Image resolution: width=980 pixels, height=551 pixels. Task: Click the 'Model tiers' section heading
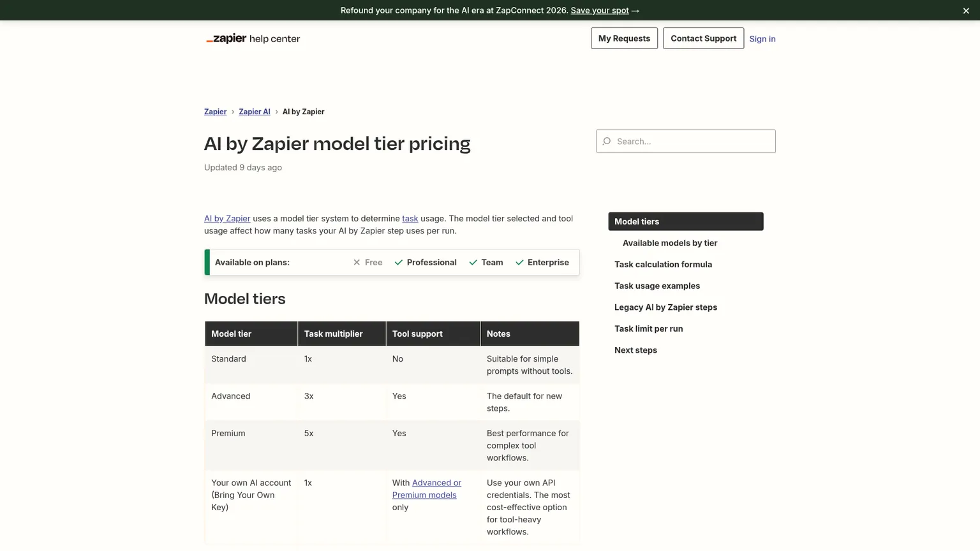coord(245,299)
